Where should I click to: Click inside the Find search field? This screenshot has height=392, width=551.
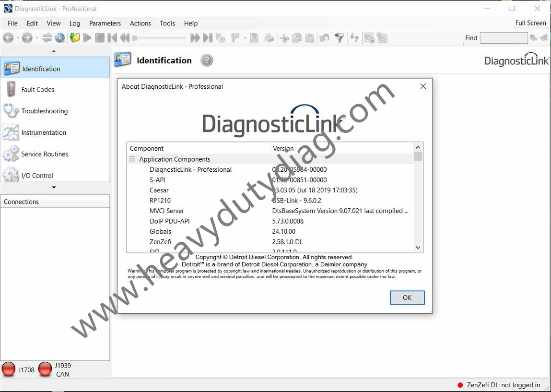coord(504,38)
